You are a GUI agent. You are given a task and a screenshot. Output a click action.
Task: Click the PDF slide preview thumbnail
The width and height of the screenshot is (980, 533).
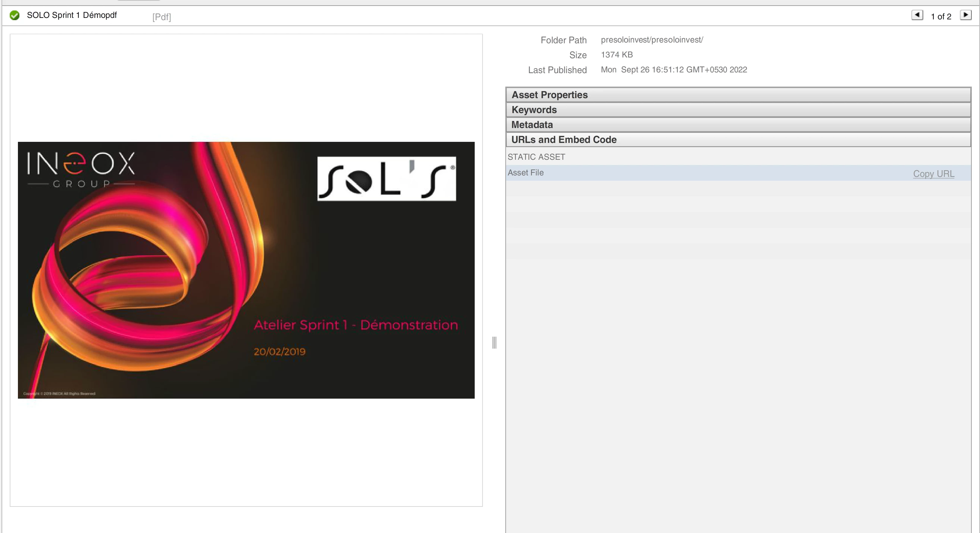tap(246, 270)
